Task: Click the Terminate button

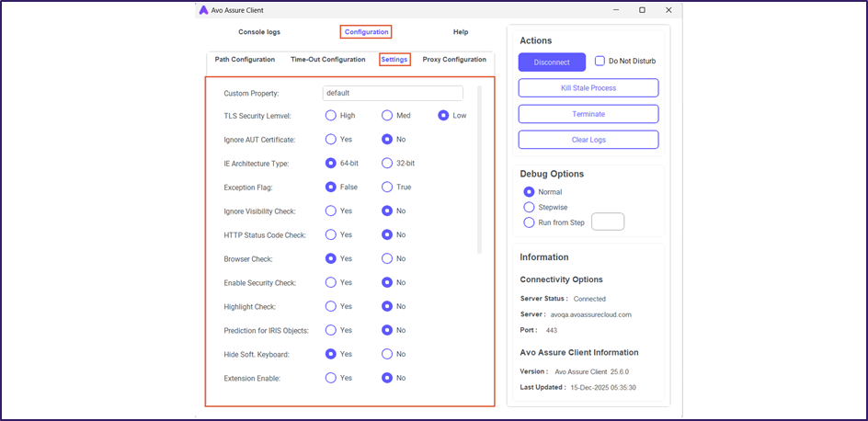Action: pyautogui.click(x=588, y=114)
